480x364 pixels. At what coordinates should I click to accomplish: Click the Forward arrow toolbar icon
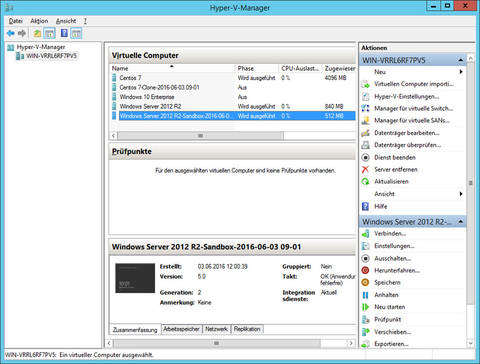[22, 33]
